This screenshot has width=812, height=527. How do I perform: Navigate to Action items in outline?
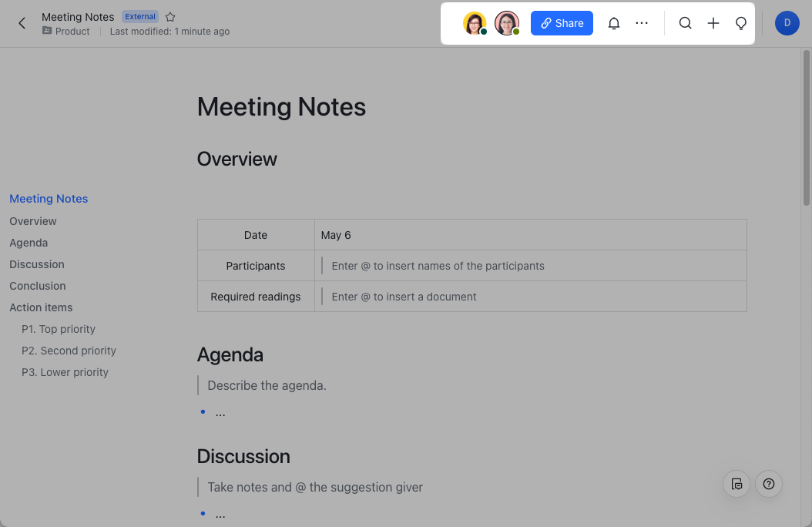pos(41,307)
